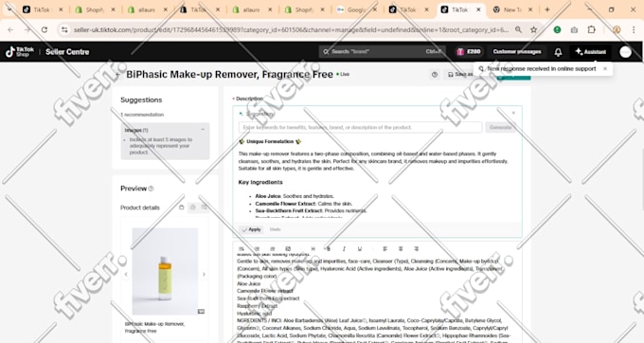Toggle bold in description editor
The image size is (644, 343).
pyautogui.click(x=328, y=249)
